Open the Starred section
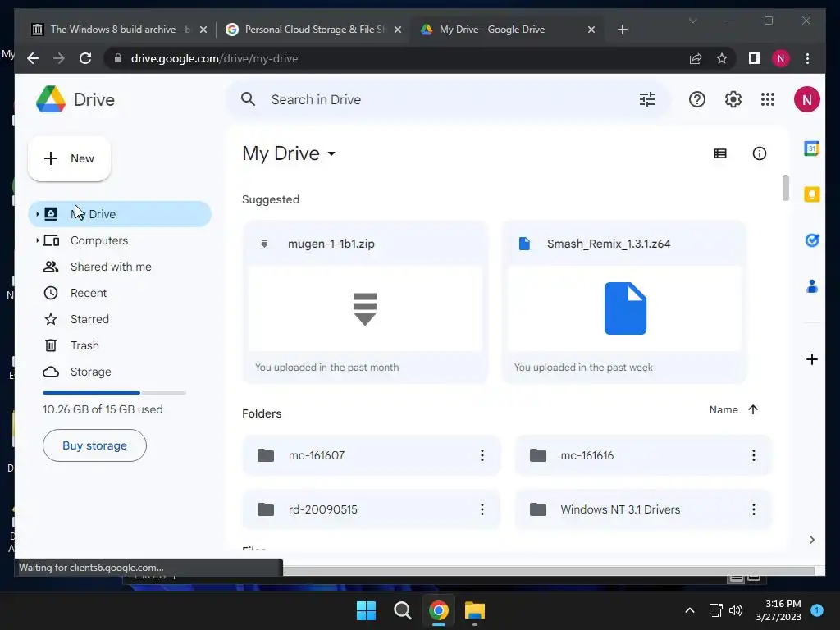The image size is (840, 630). coord(89,319)
